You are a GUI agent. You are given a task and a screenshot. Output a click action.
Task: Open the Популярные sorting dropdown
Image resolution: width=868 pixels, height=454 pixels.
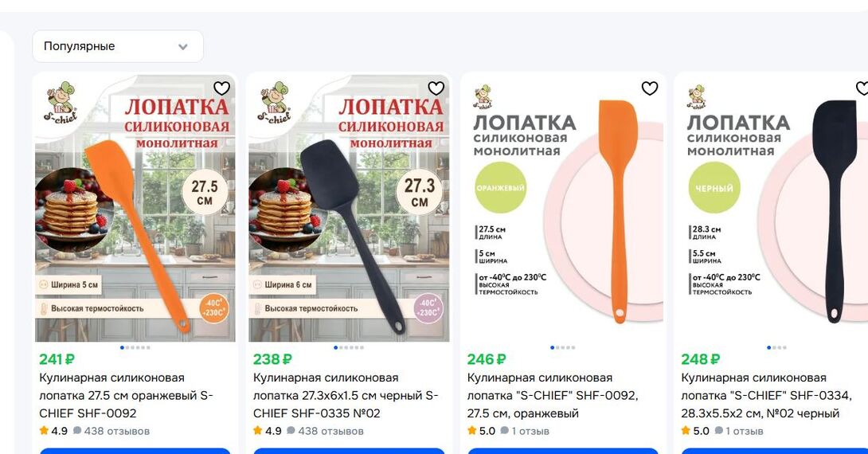coord(118,46)
